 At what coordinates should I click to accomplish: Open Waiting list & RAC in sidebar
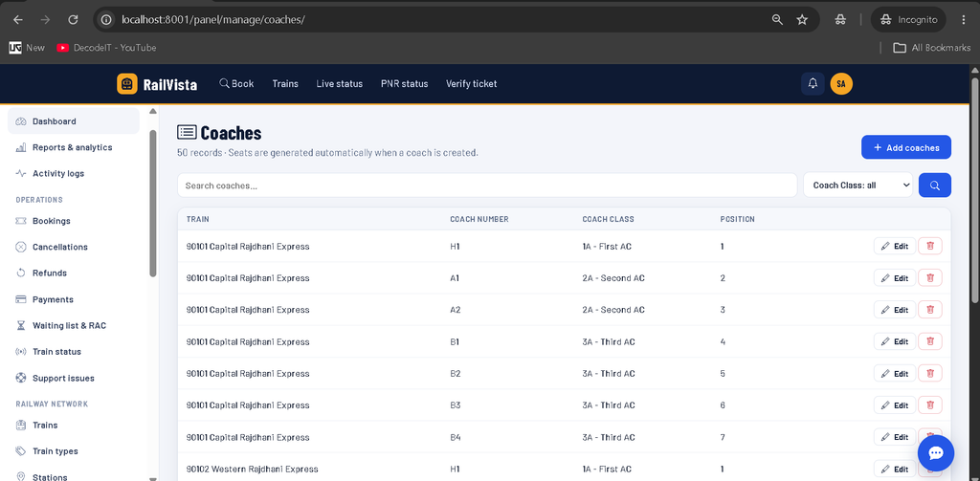click(73, 325)
